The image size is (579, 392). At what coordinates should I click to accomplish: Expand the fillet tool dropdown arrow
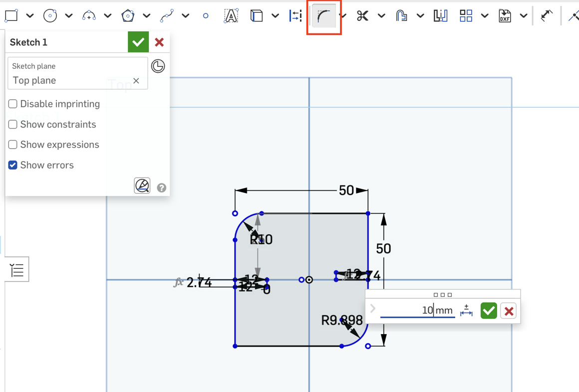[343, 16]
